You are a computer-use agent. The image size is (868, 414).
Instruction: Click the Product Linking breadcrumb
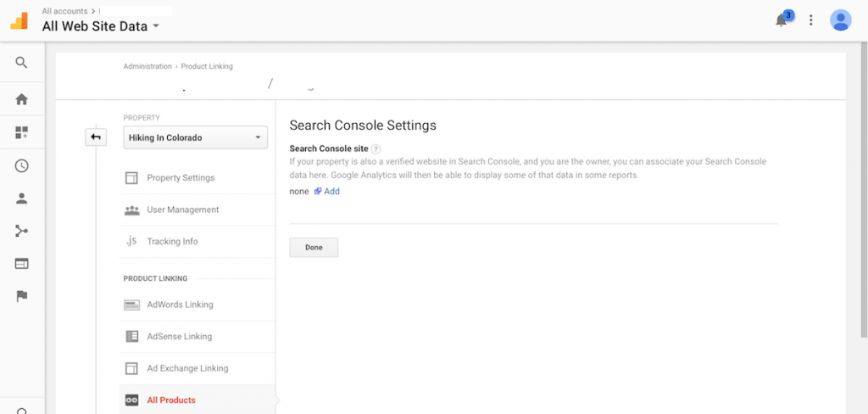click(x=207, y=66)
